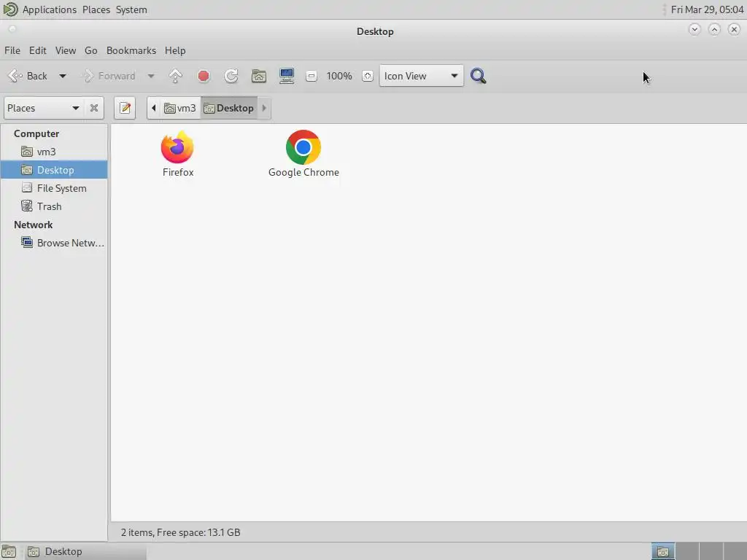Open the Places sidebar selector dropdown
Viewport: 747px width, 560px height.
pos(43,108)
